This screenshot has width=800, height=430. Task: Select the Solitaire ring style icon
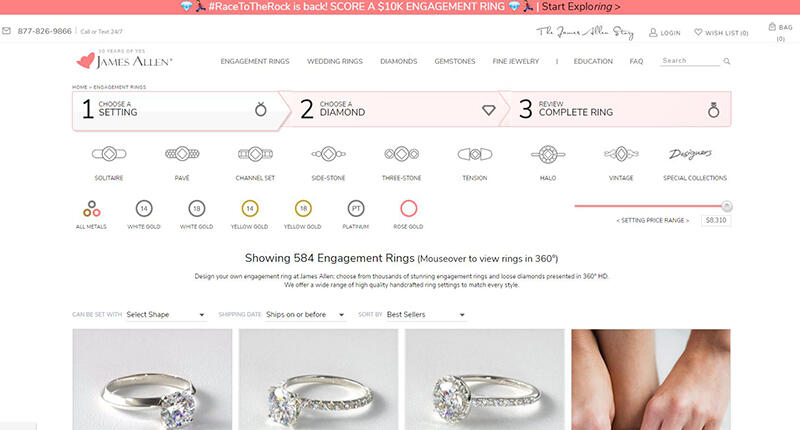point(109,154)
